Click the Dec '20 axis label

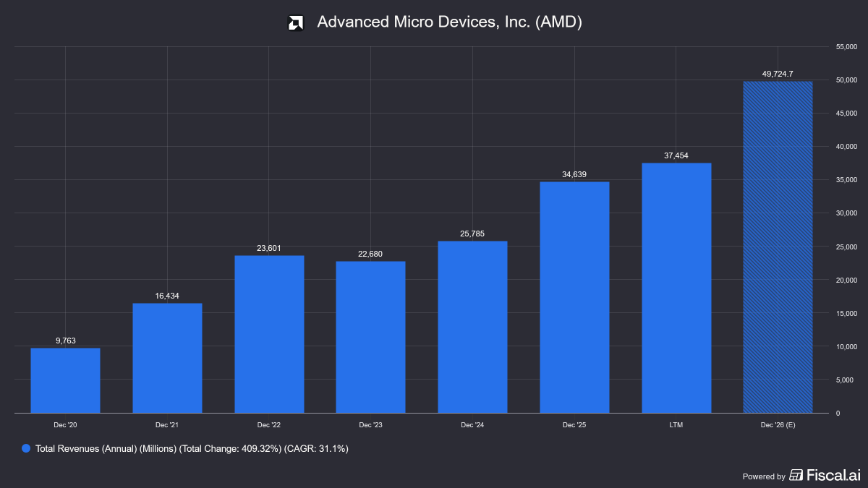click(x=65, y=424)
